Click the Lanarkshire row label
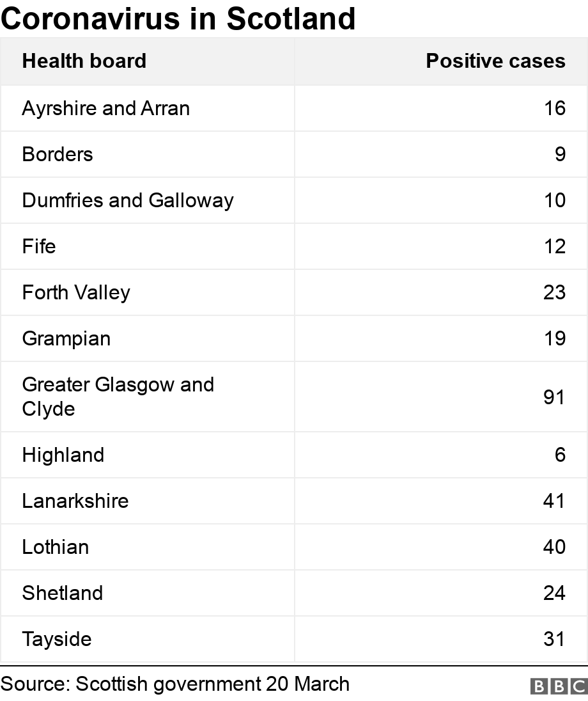The width and height of the screenshot is (588, 701). pos(75,501)
